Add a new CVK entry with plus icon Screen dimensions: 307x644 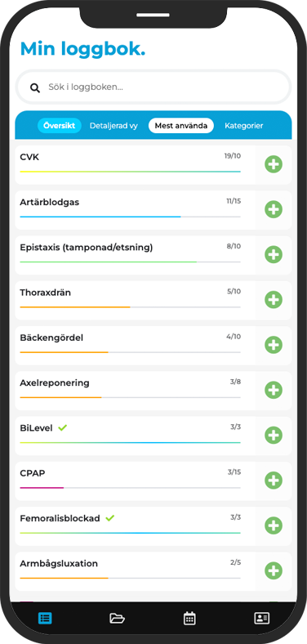point(274,164)
